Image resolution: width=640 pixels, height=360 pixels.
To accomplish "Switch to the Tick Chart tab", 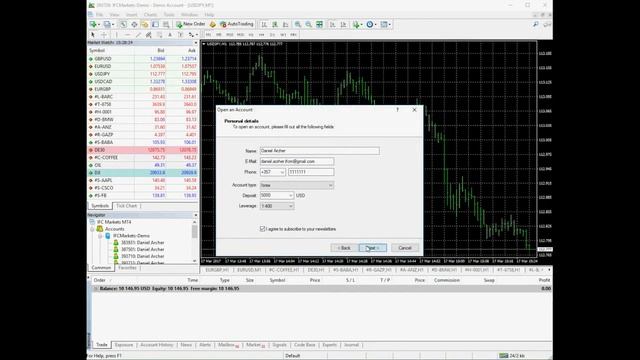I will tap(127, 206).
